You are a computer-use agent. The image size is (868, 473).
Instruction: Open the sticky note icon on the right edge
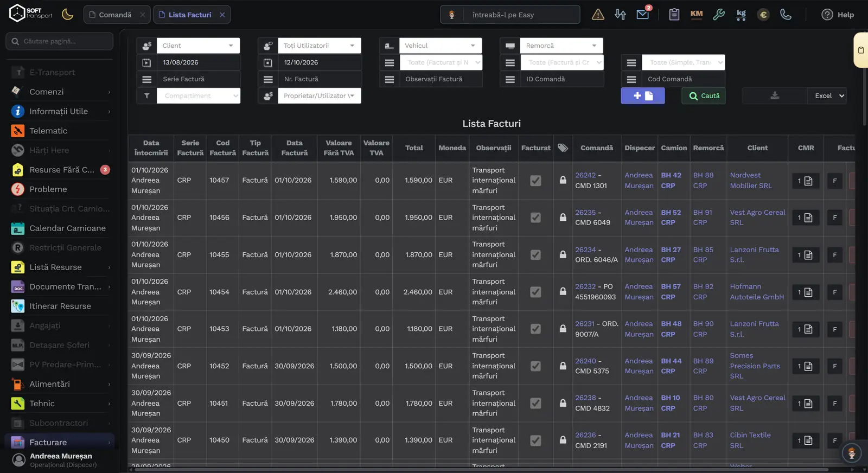click(861, 50)
